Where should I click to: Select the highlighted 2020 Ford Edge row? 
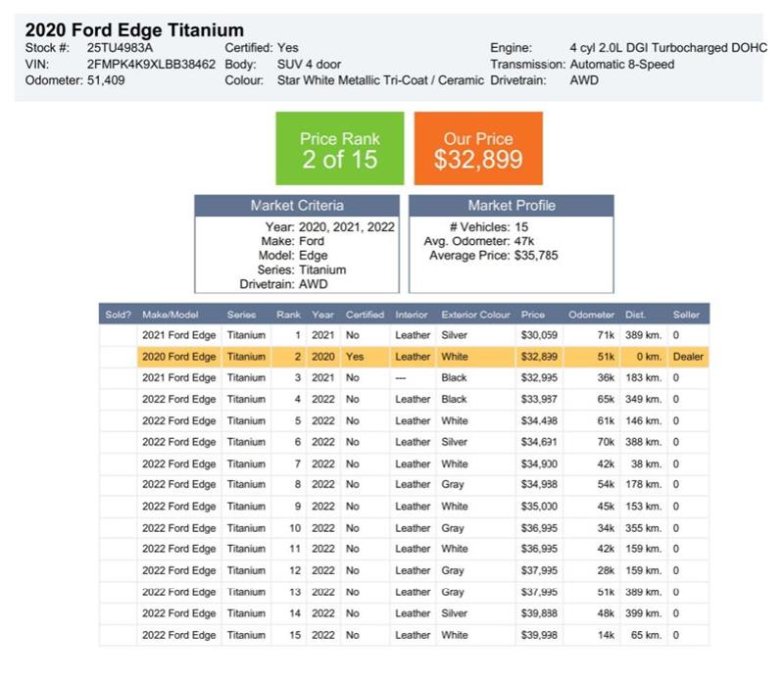[x=392, y=357]
